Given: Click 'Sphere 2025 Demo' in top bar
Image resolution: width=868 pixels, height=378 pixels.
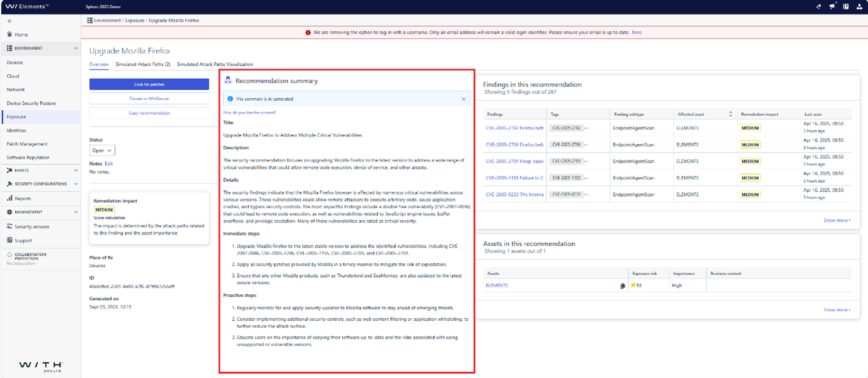Looking at the screenshot, I should pos(103,6).
